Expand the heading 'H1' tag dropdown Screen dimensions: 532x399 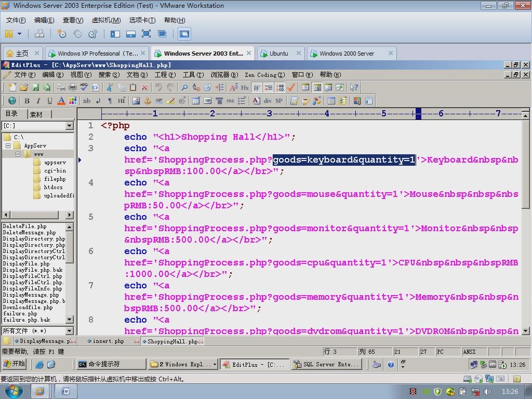click(122, 101)
